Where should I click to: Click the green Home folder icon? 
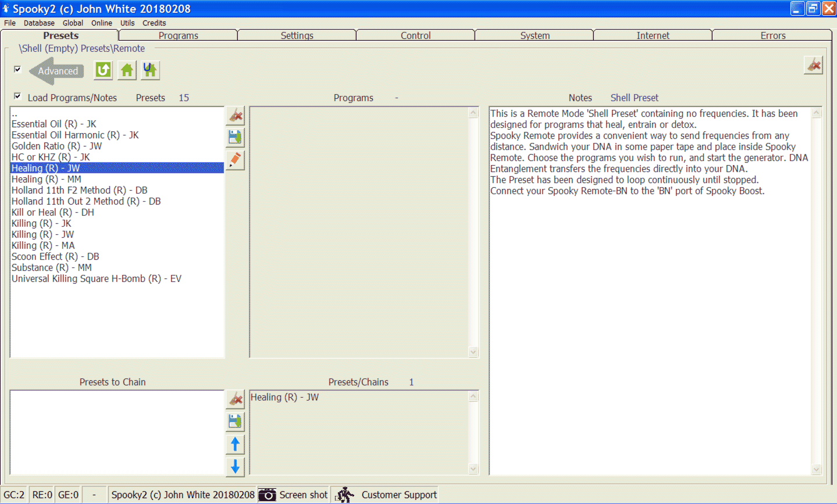tap(127, 70)
